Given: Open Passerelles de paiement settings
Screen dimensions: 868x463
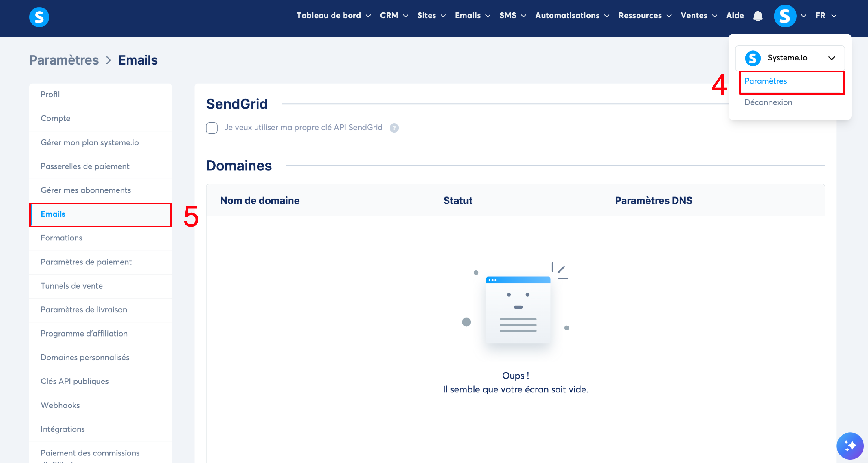Looking at the screenshot, I should point(85,166).
